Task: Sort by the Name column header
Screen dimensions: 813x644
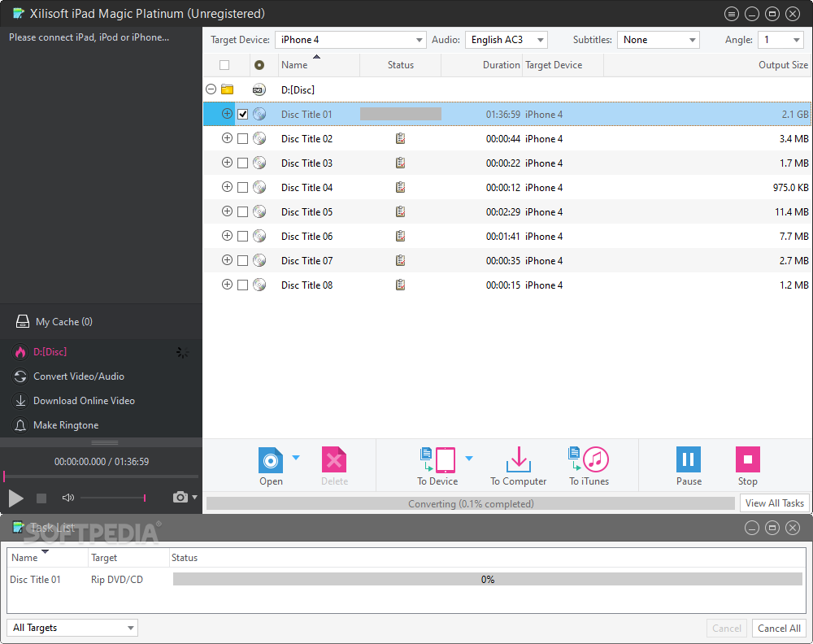Action: (x=319, y=65)
